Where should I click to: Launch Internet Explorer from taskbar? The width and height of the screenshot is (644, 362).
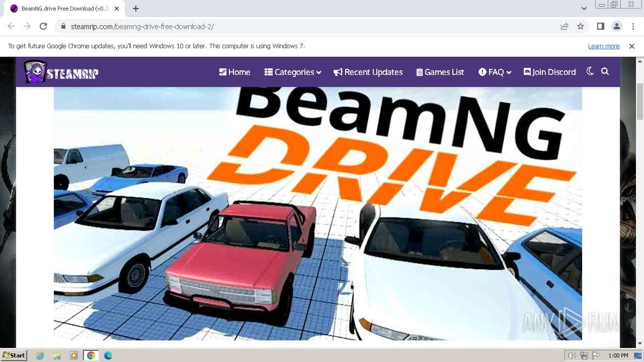click(40, 355)
